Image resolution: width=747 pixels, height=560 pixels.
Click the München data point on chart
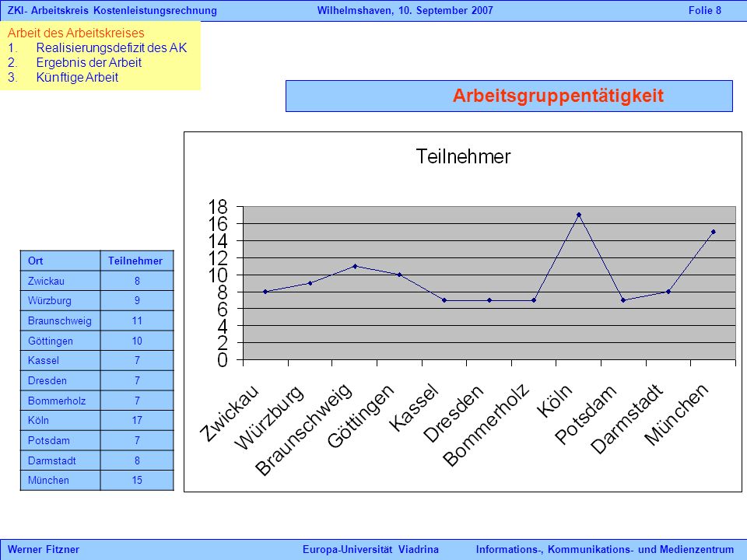[714, 232]
